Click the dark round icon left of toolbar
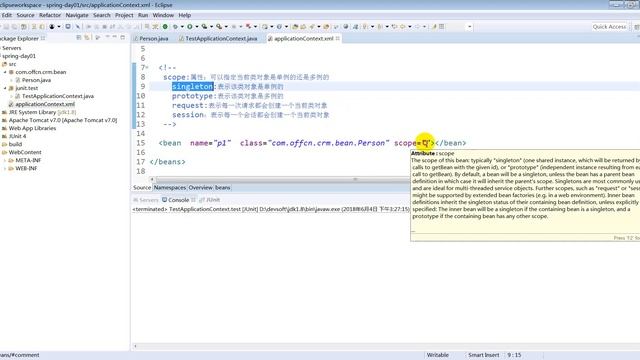The width and height of the screenshot is (640, 360). [52, 27]
